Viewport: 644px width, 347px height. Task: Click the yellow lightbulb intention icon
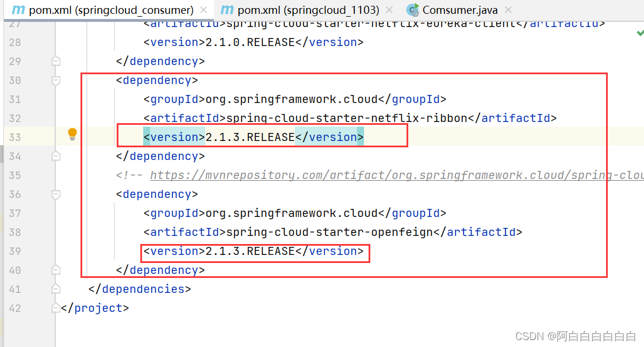[x=72, y=134]
